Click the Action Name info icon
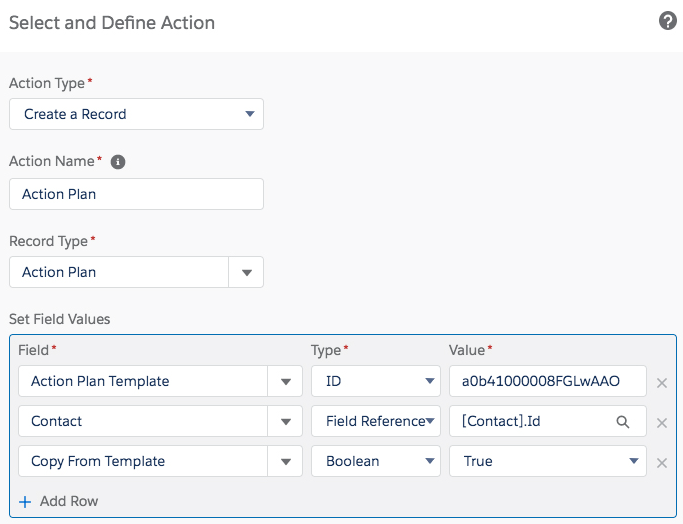The image size is (683, 524). click(118, 161)
